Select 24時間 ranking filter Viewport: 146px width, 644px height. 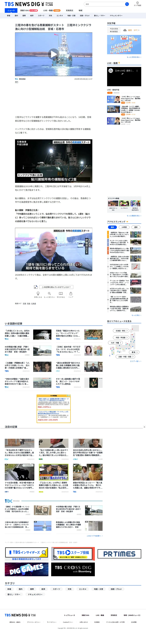[124, 227]
